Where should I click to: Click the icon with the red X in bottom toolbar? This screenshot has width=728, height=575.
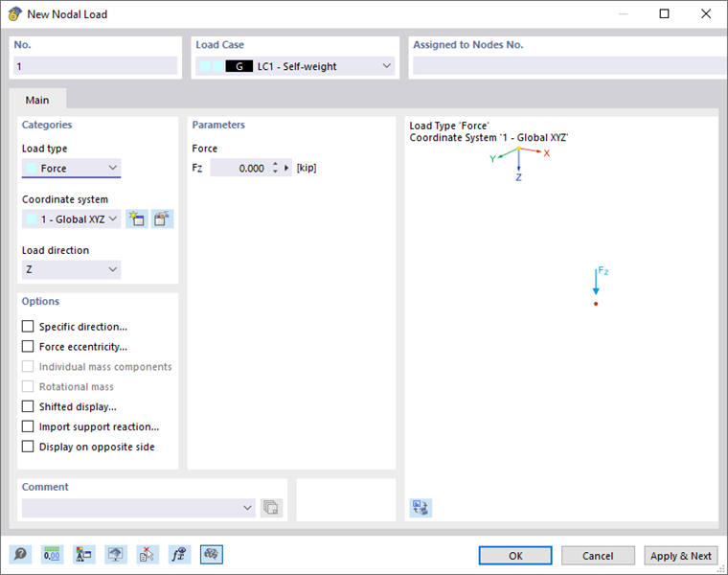click(148, 554)
